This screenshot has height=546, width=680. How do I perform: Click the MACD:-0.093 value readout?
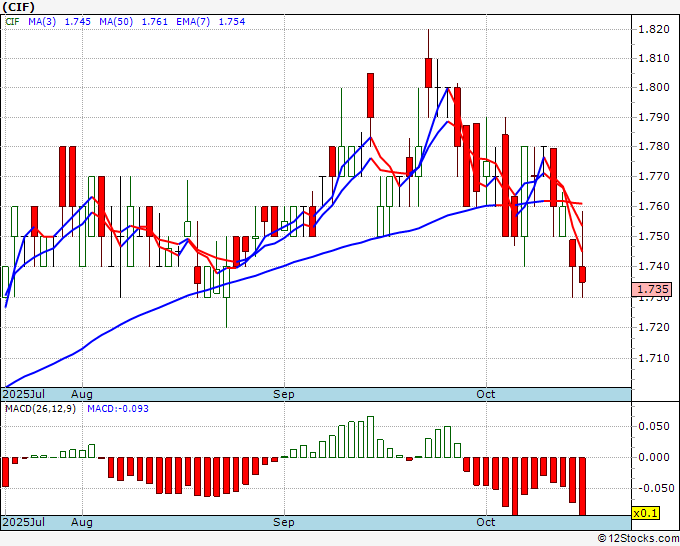(x=118, y=409)
